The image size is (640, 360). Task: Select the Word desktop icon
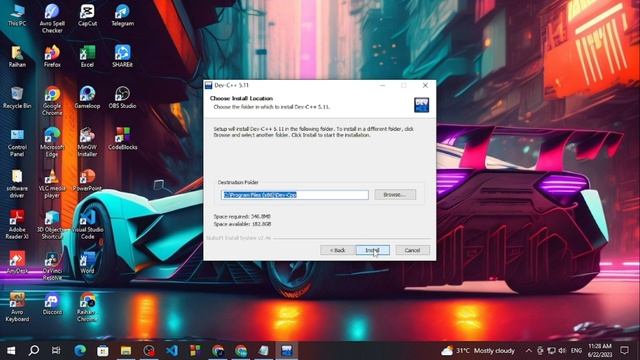(87, 263)
